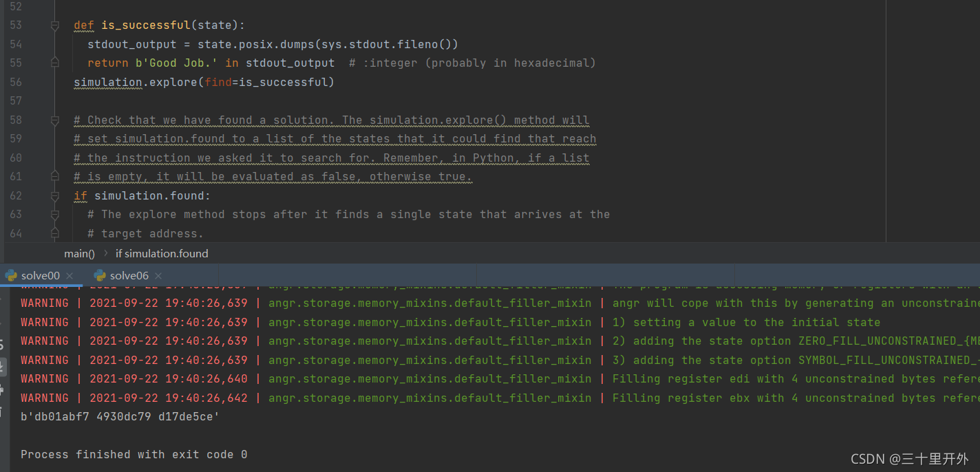This screenshot has width=980, height=472.
Task: Click warning 'angr will cope with this by generating'
Action: (796, 303)
